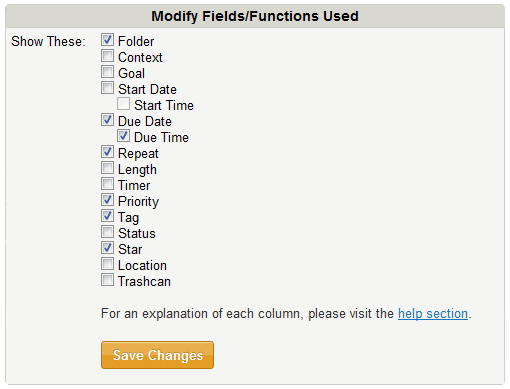Uncheck the Star checkbox

click(x=107, y=248)
